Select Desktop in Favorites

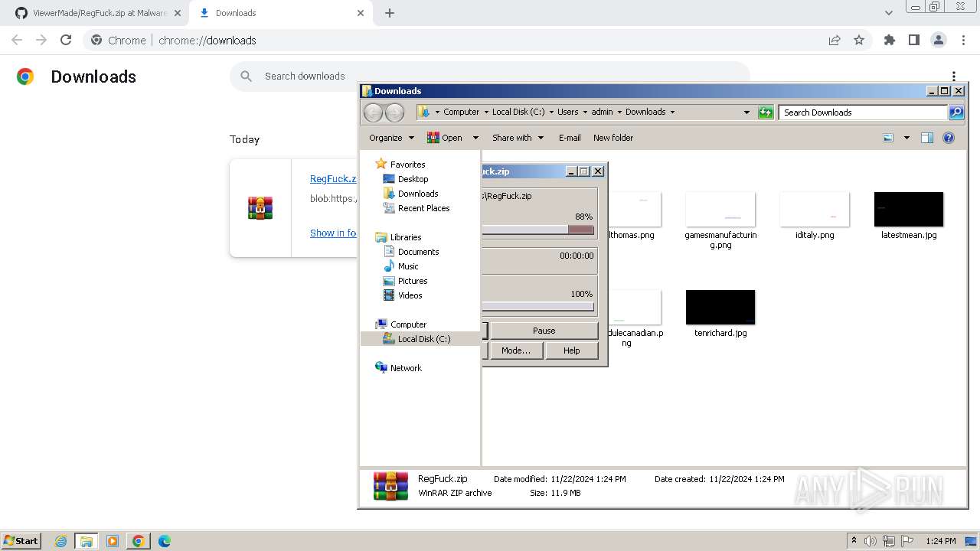(x=413, y=179)
